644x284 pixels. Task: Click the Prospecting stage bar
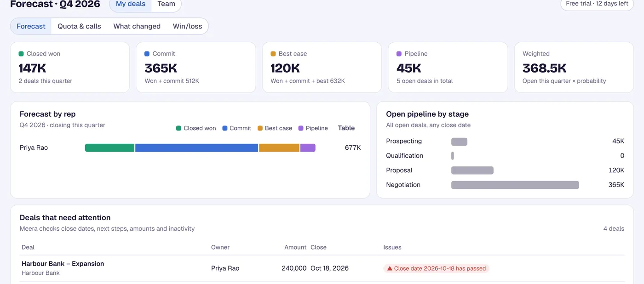pyautogui.click(x=459, y=142)
